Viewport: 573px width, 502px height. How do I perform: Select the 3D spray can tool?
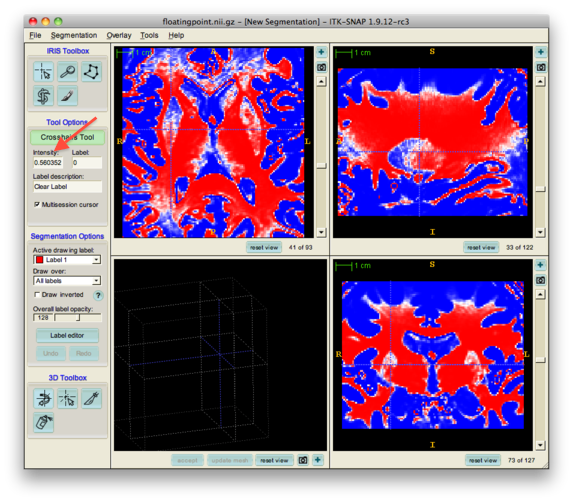[x=43, y=423]
